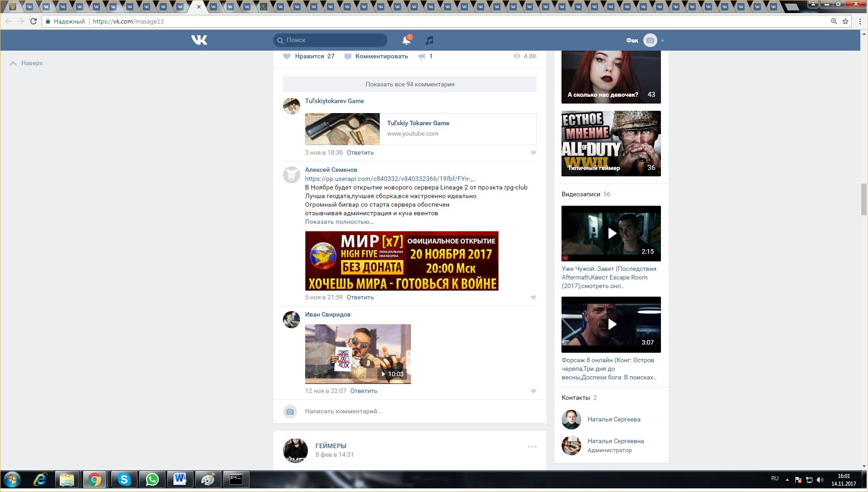This screenshot has width=868, height=492.
Task: Open WhatsApp from taskbar
Action: click(152, 480)
